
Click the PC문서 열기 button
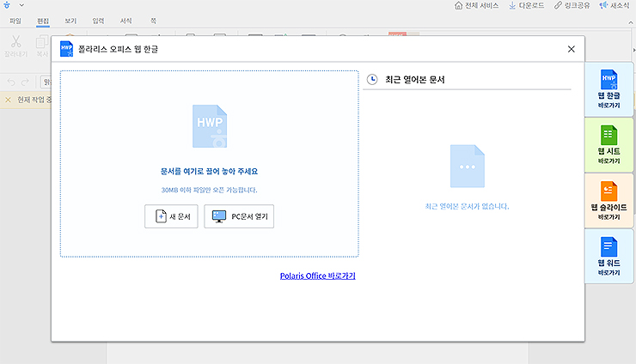(x=239, y=216)
